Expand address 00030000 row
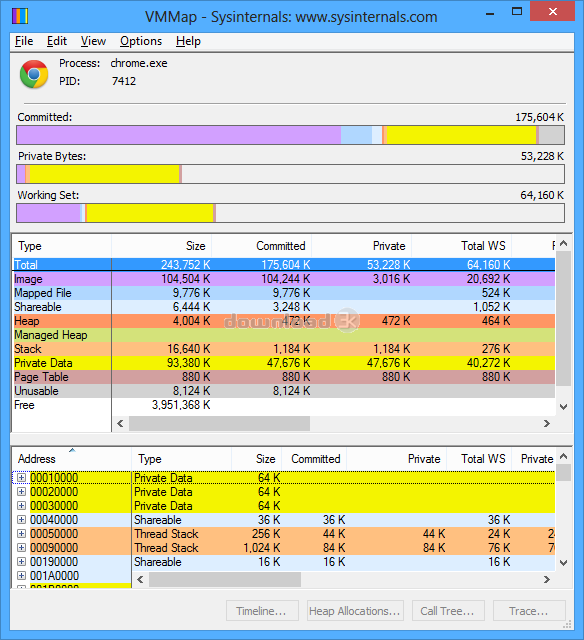Viewport: 584px width, 640px height. tap(21, 505)
